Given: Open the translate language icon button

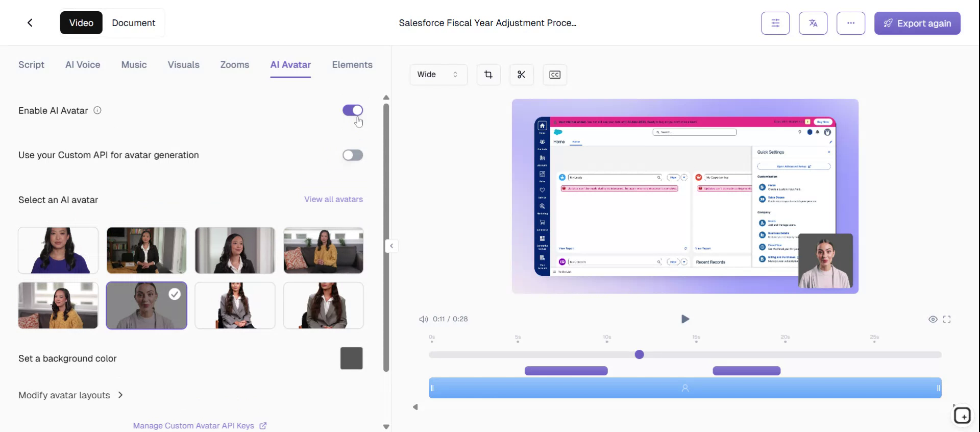Looking at the screenshot, I should [x=813, y=23].
